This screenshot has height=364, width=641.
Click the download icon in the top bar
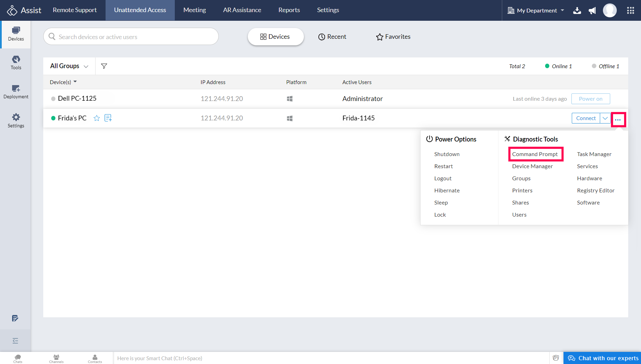577,11
